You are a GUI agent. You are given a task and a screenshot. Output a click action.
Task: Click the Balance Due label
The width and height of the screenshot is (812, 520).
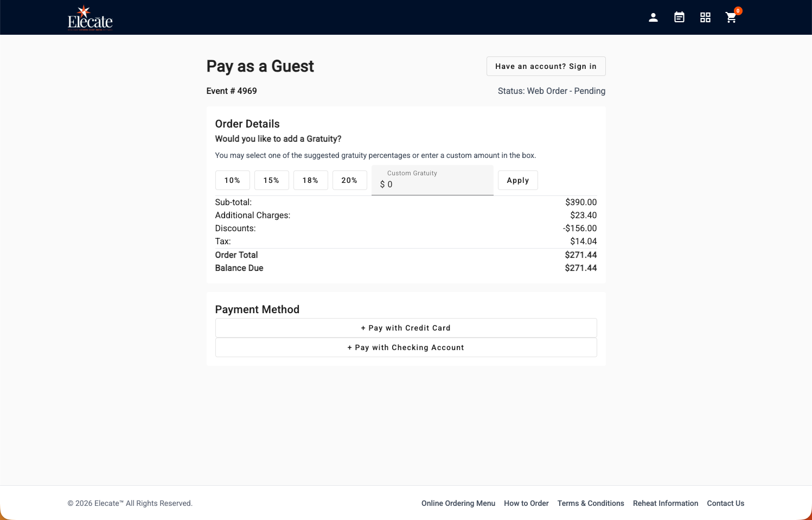(239, 268)
